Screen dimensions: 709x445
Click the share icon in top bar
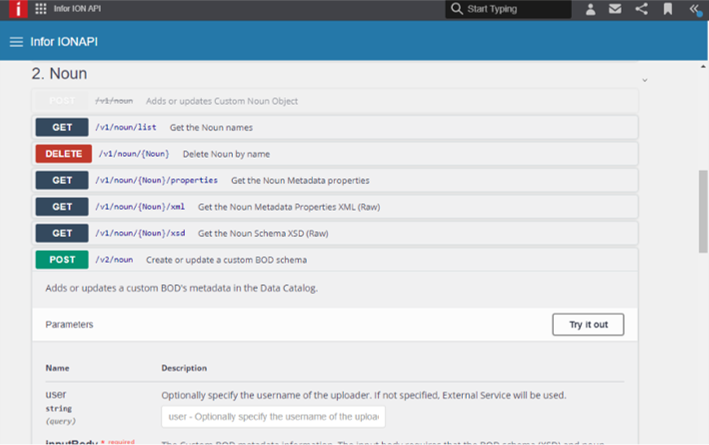(x=641, y=10)
